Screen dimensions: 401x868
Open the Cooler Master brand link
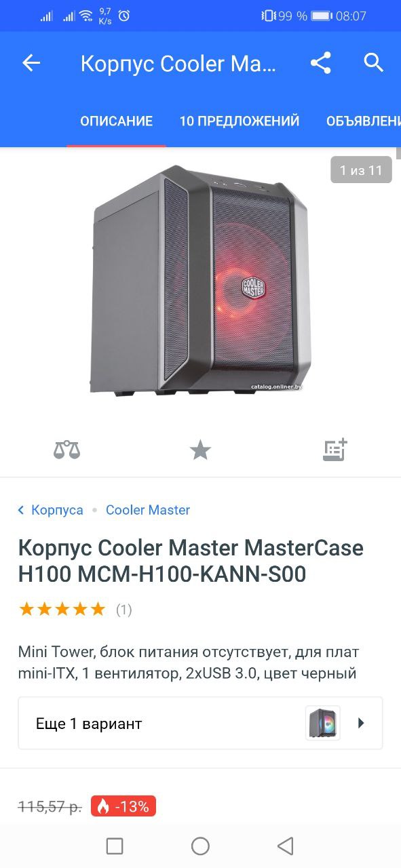click(x=148, y=510)
